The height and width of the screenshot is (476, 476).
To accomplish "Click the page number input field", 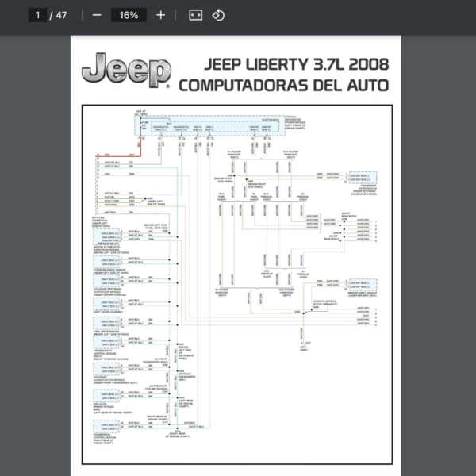I will pyautogui.click(x=37, y=15).
